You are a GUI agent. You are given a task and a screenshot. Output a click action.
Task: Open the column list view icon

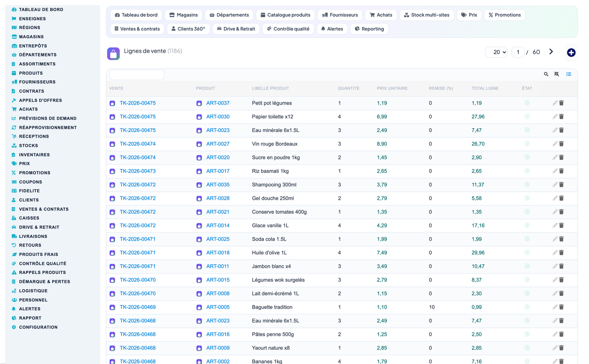(x=569, y=74)
